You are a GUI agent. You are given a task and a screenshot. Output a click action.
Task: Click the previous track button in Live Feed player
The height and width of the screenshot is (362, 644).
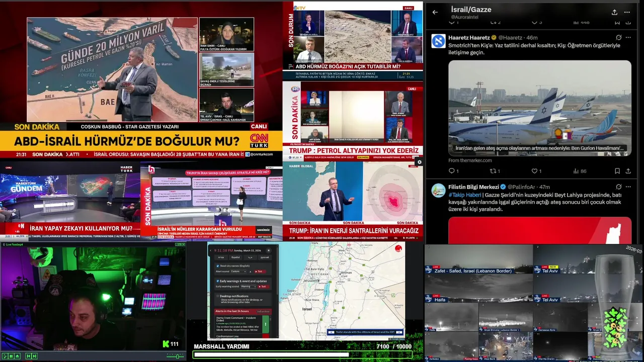pyautogui.click(x=29, y=356)
